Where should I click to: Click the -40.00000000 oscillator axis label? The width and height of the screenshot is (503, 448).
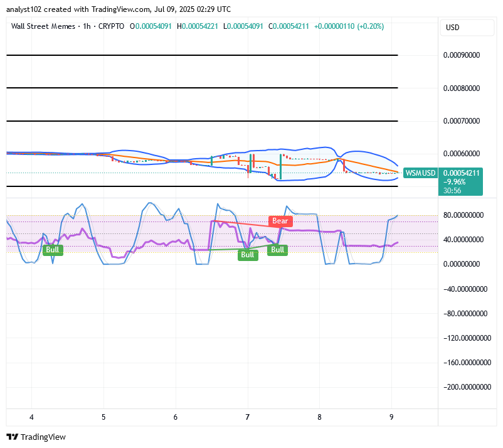465,289
